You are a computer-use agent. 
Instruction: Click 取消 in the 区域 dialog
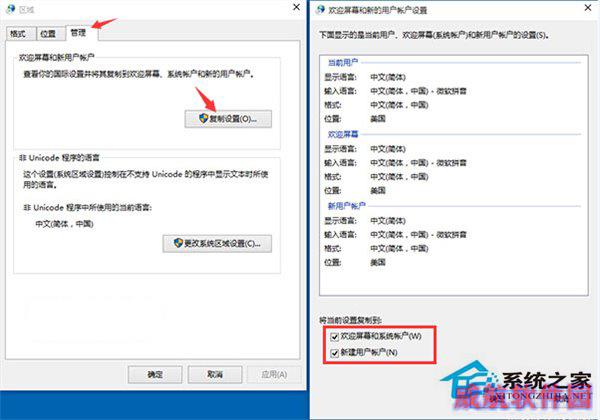[215, 374]
